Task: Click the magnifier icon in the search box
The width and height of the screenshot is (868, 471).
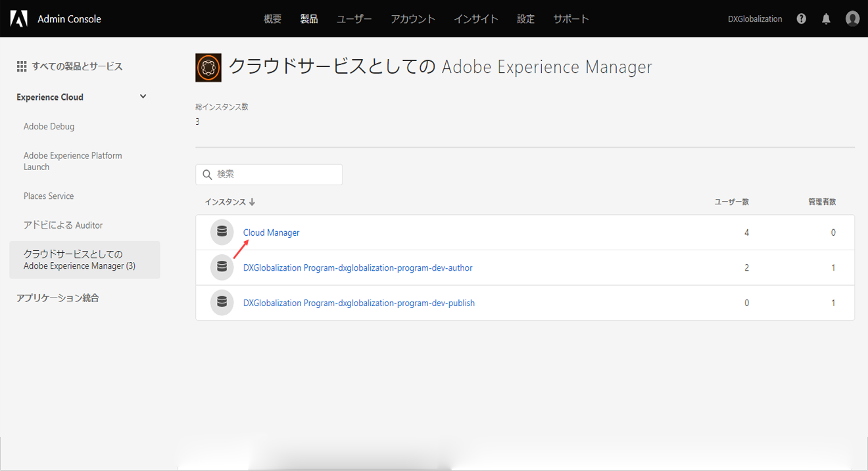Action: point(207,175)
